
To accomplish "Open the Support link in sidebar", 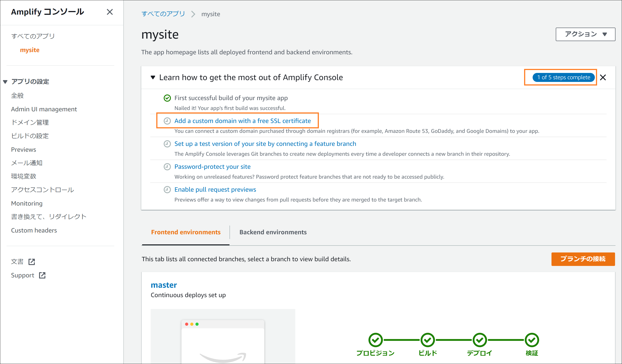I will 23,275.
